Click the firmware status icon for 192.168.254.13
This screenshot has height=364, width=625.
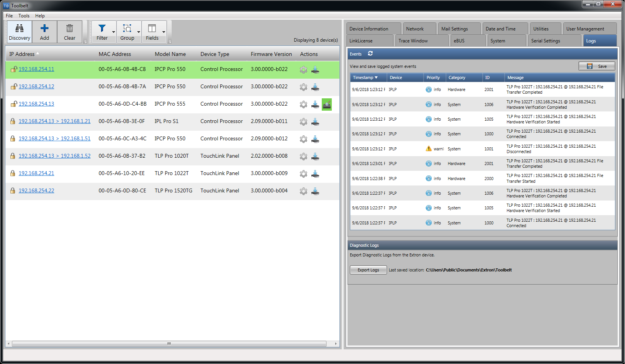pos(327,104)
